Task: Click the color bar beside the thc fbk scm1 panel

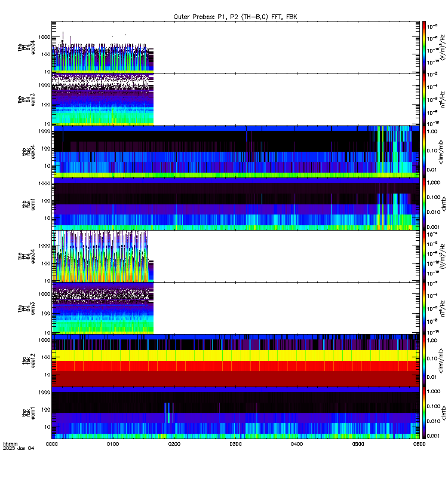Action: coord(424,413)
